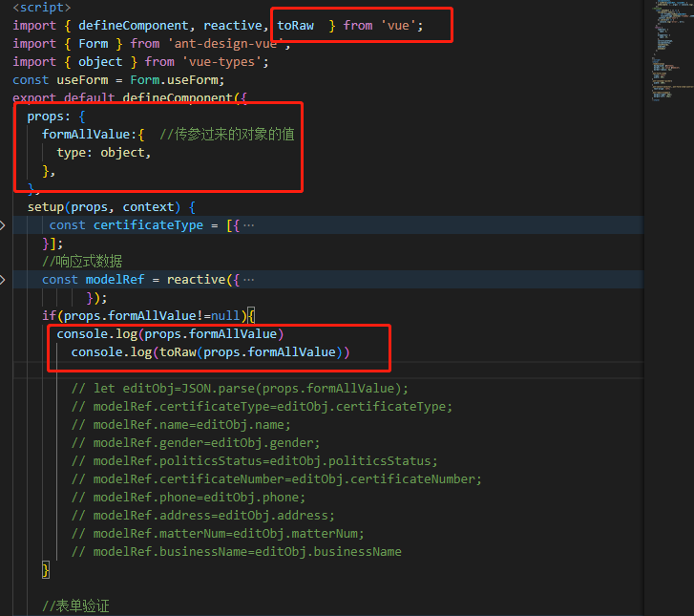Viewport: 694px width, 616px height.
Task: Expand the folded modelRef reactive block
Action: click(5, 280)
